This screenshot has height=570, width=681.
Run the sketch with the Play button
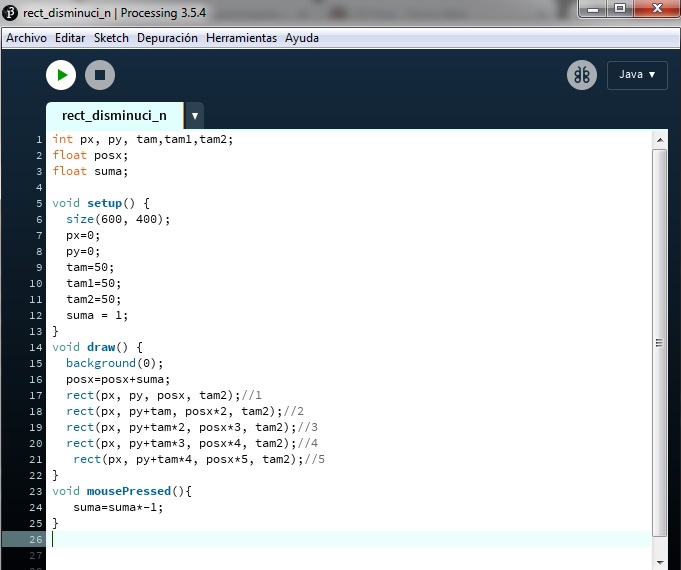pyautogui.click(x=61, y=75)
